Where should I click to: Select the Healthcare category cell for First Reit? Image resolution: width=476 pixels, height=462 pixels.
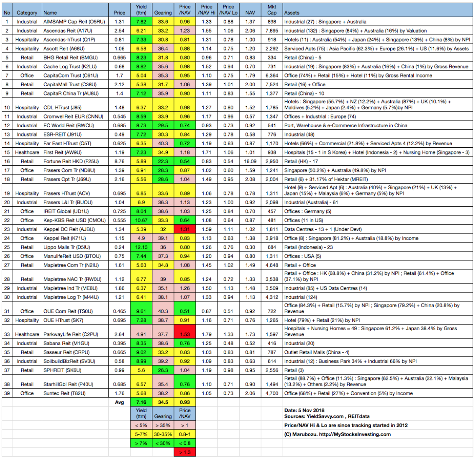(27, 152)
